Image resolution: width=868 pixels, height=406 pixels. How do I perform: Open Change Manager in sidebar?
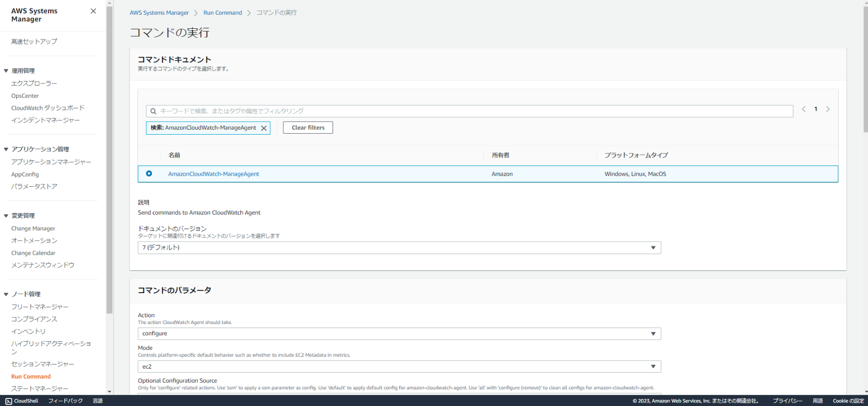[x=33, y=228]
